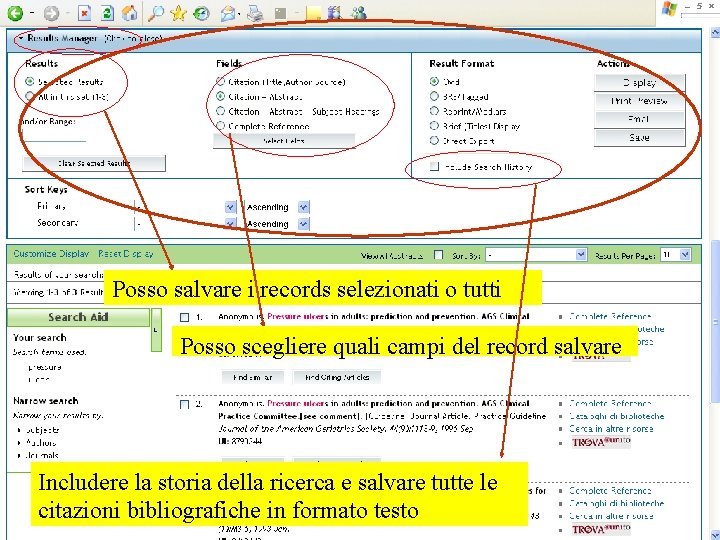Tick the View All Abstracts checkbox

439,255
